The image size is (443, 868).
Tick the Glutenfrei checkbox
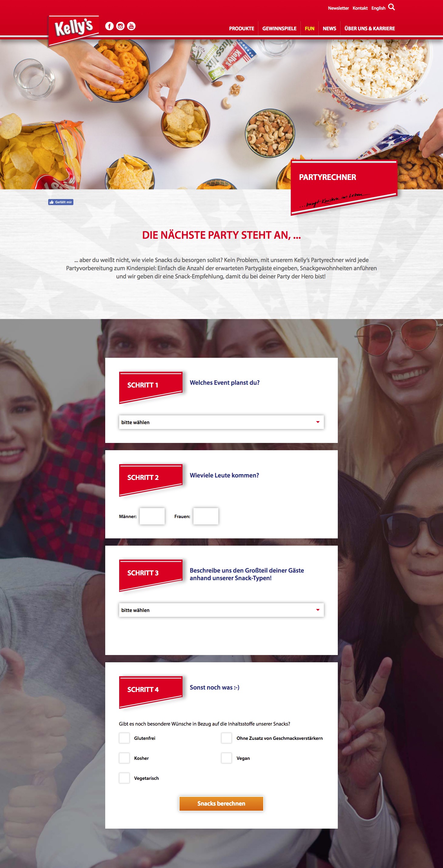point(124,738)
